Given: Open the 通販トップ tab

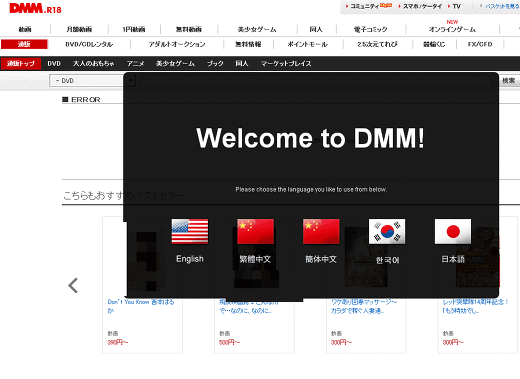Looking at the screenshot, I should tap(21, 63).
